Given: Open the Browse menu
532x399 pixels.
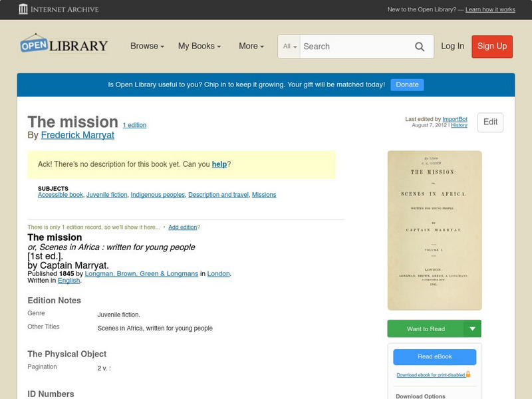Looking at the screenshot, I should click(x=146, y=47).
